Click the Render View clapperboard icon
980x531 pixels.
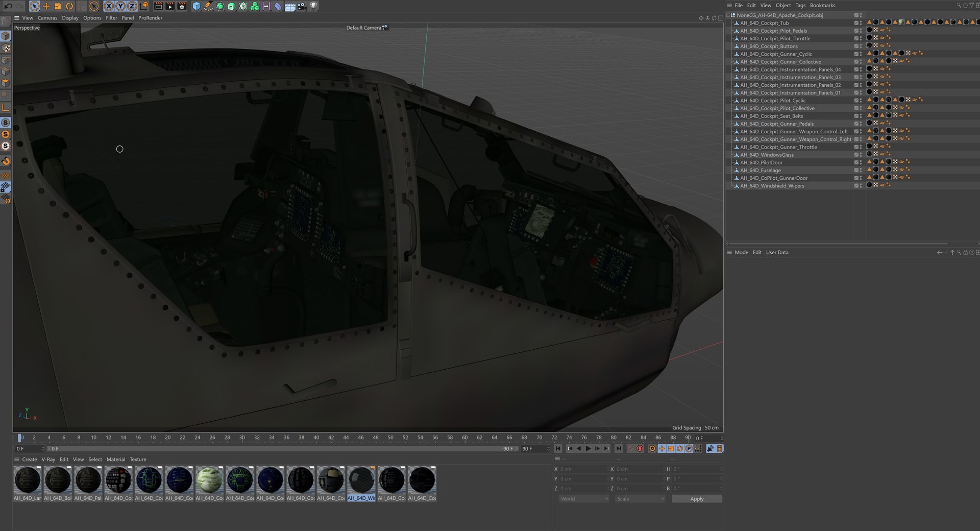pyautogui.click(x=158, y=6)
